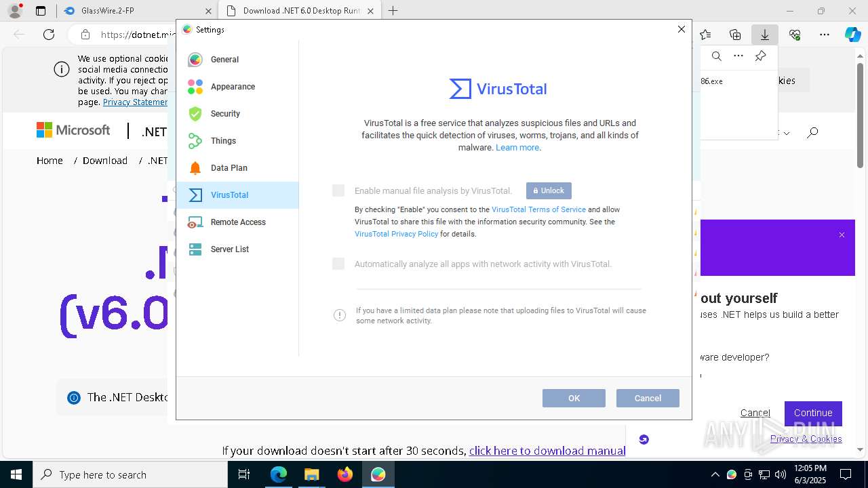The image size is (868, 488).
Task: Open Server List icon in sidebar
Action: [195, 249]
